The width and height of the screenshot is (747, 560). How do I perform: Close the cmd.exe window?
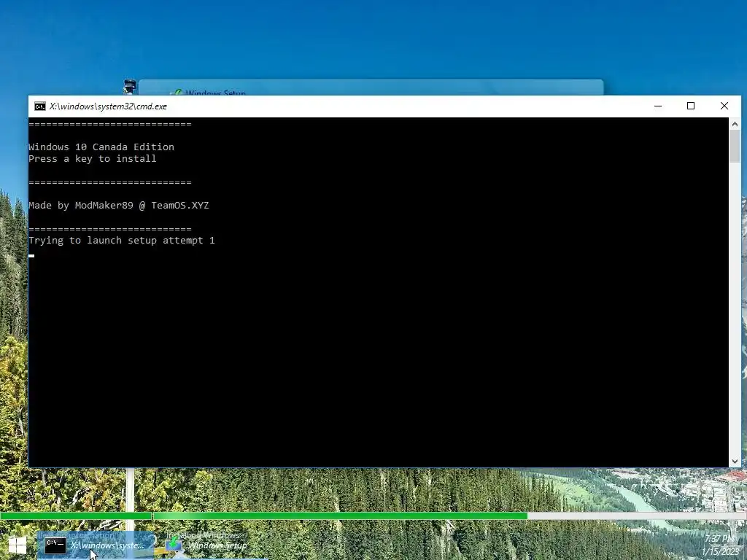[724, 106]
